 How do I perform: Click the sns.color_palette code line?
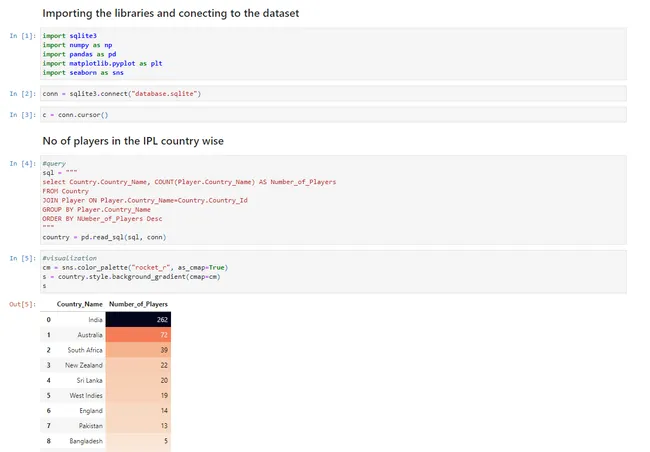[135, 267]
